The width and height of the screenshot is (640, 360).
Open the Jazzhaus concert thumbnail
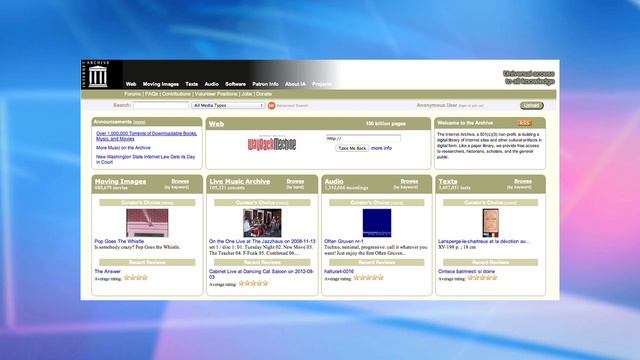pos(262,223)
